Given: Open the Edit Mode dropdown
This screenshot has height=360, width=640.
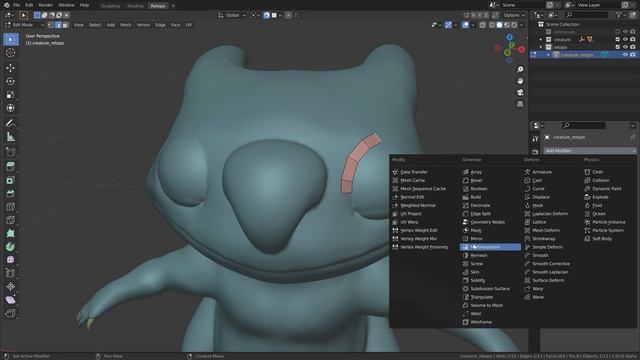Looking at the screenshot, I should pyautogui.click(x=24, y=25).
